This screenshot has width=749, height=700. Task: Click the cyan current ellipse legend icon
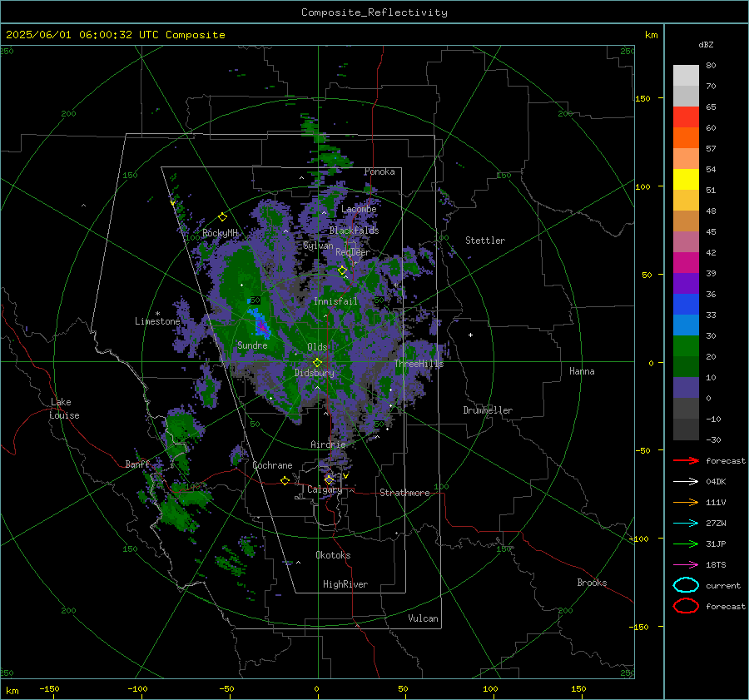coord(686,585)
